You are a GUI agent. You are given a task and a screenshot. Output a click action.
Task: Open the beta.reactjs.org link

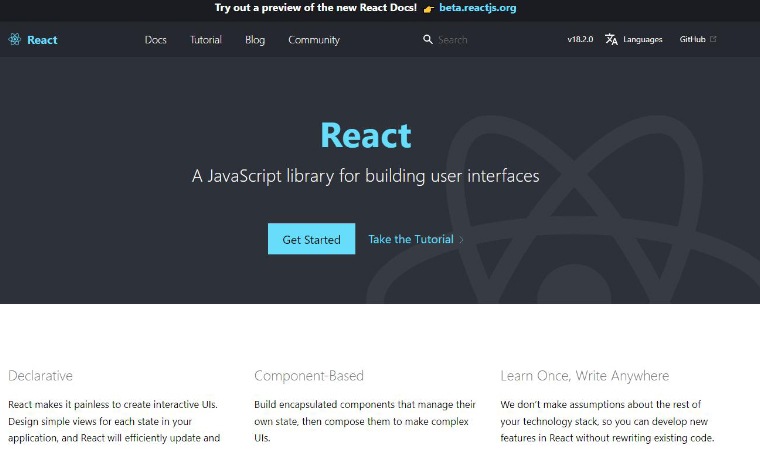477,8
